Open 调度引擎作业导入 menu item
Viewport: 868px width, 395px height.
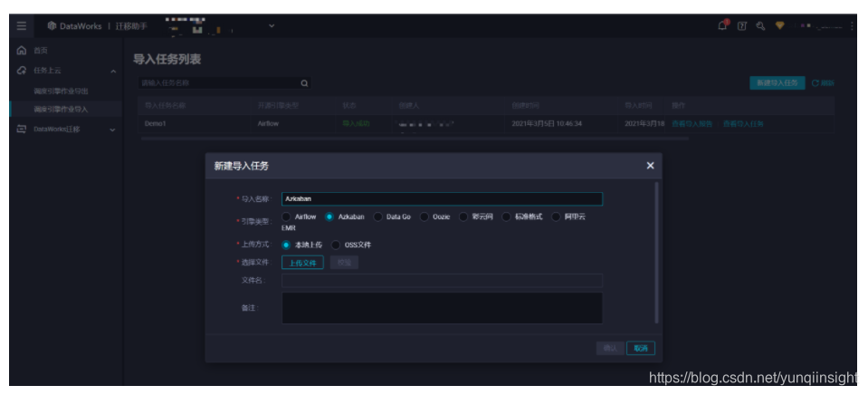pos(61,110)
